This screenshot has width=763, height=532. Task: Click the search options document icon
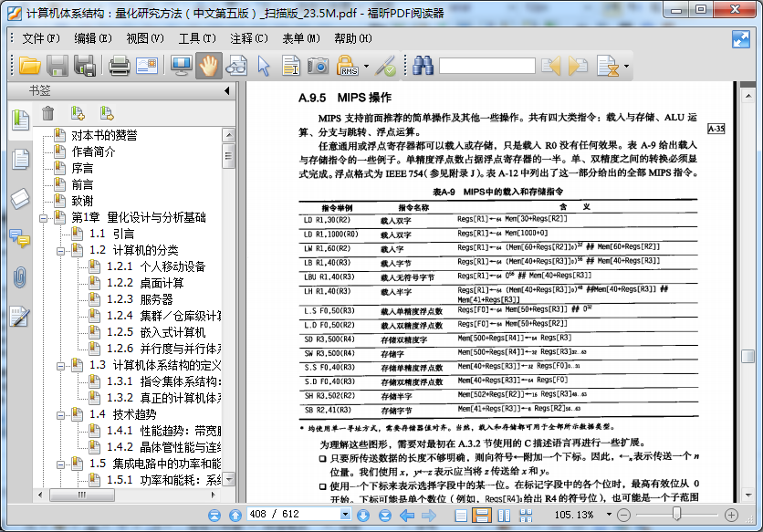click(608, 66)
